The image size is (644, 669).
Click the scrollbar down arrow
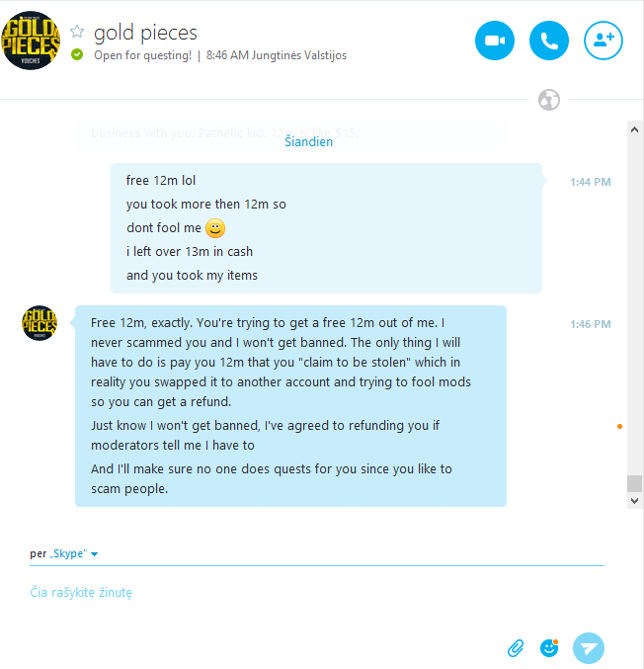[x=635, y=500]
